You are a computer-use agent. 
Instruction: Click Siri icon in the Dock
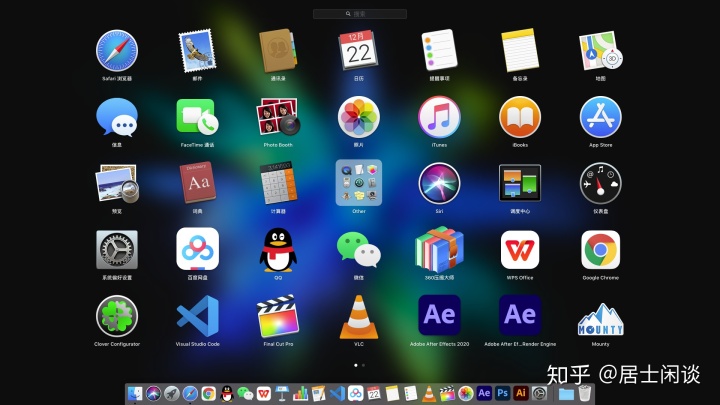153,394
